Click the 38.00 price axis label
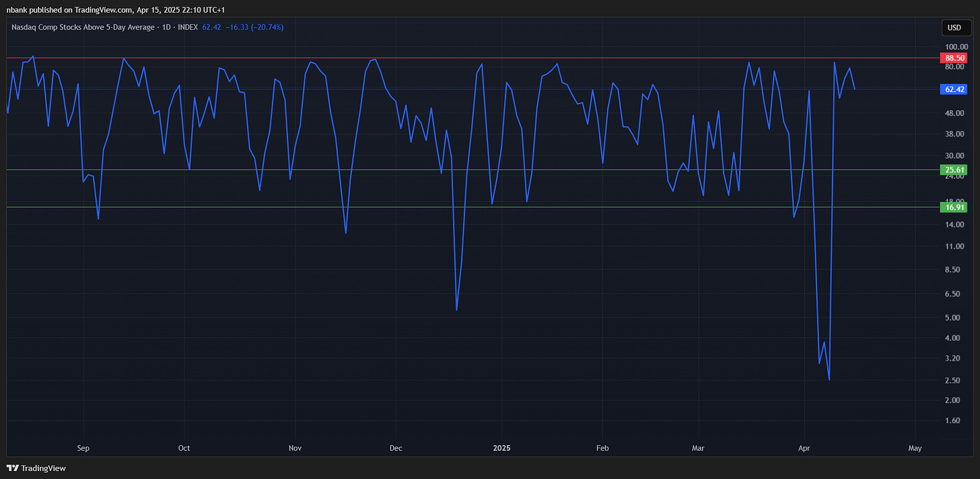This screenshot has height=479, width=980. 955,134
